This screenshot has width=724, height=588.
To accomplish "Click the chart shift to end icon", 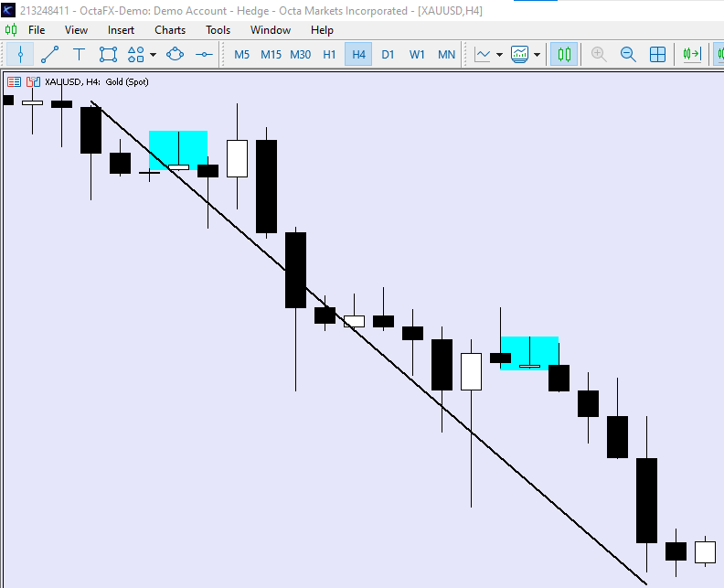I will coord(692,55).
